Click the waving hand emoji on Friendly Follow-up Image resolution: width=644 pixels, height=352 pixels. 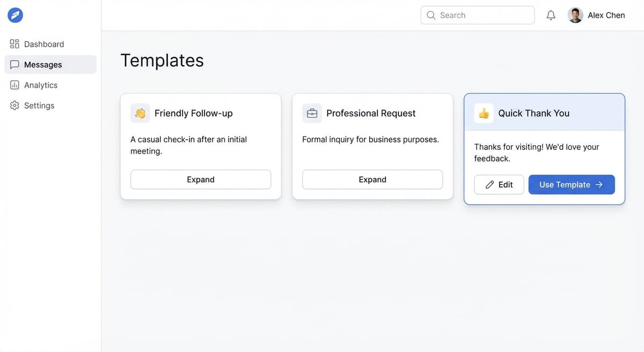click(x=140, y=113)
